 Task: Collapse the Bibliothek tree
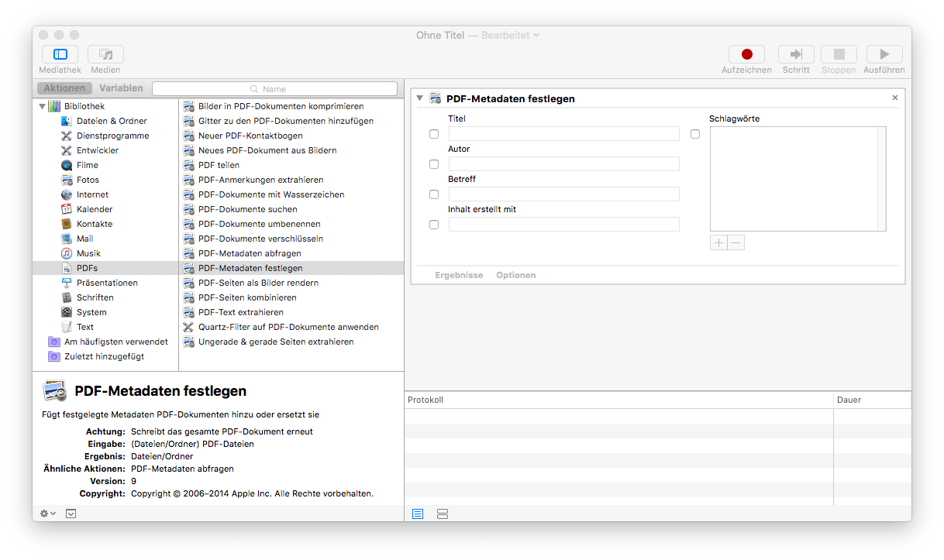42,106
